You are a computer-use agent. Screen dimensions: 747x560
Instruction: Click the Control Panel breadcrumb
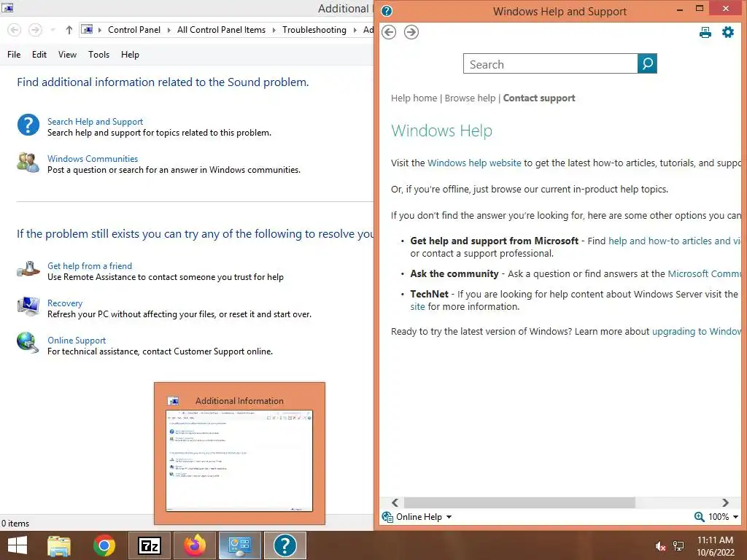134,30
